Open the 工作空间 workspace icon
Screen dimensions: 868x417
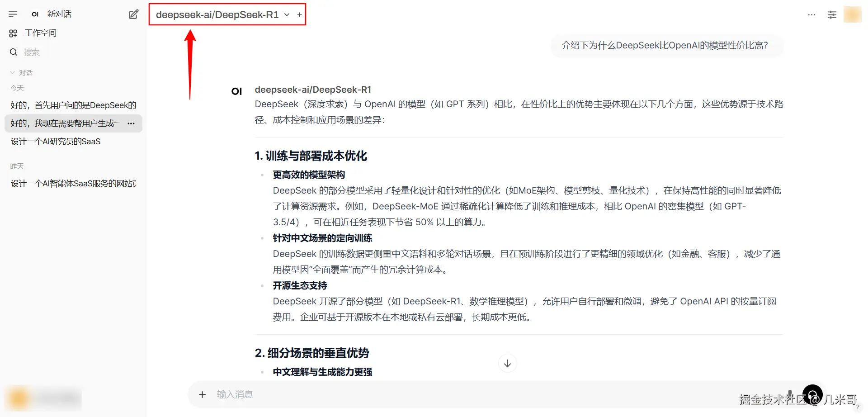(13, 33)
